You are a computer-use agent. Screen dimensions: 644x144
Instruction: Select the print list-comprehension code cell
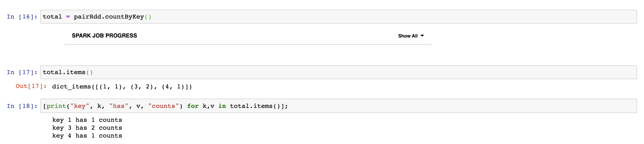338,106
